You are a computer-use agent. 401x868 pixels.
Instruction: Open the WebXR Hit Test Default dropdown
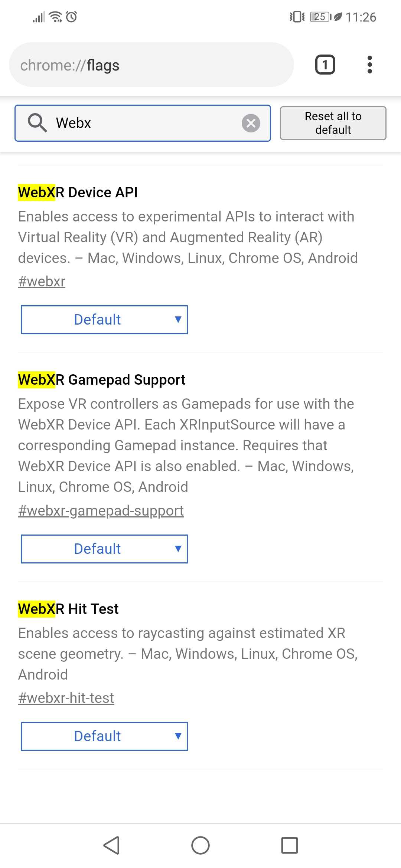point(104,736)
